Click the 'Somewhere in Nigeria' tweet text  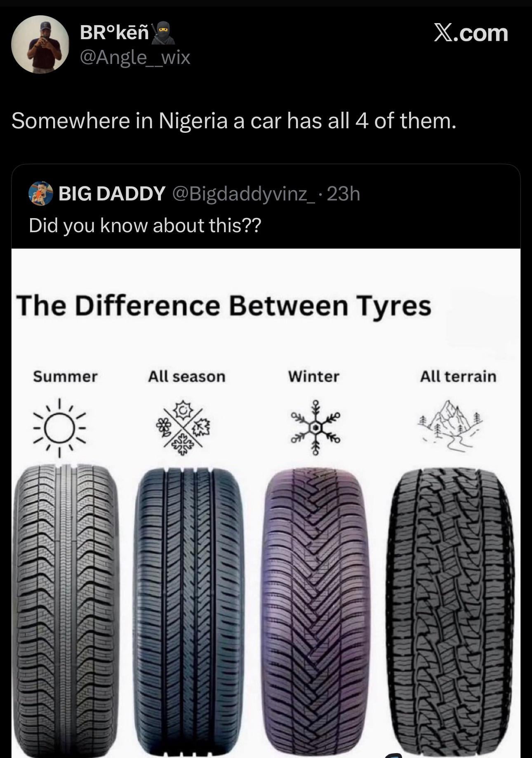click(234, 121)
